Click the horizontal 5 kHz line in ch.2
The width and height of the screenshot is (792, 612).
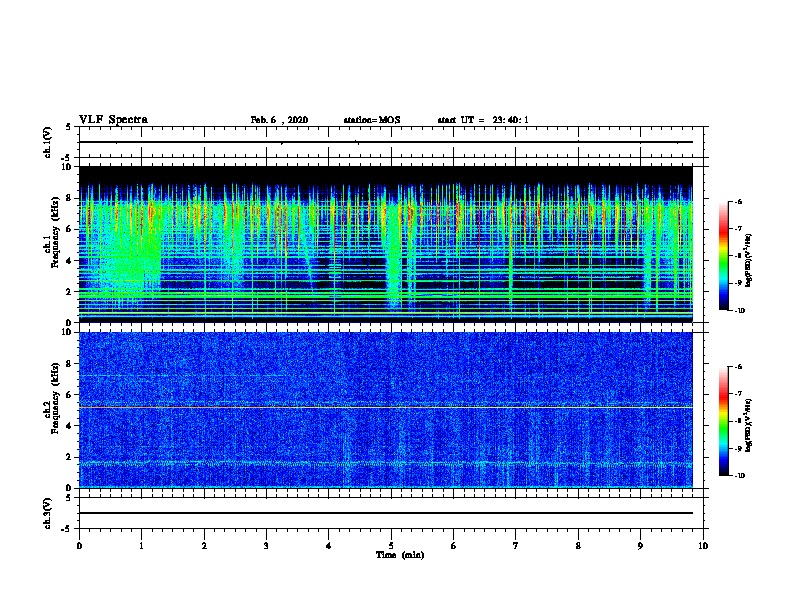click(386, 407)
